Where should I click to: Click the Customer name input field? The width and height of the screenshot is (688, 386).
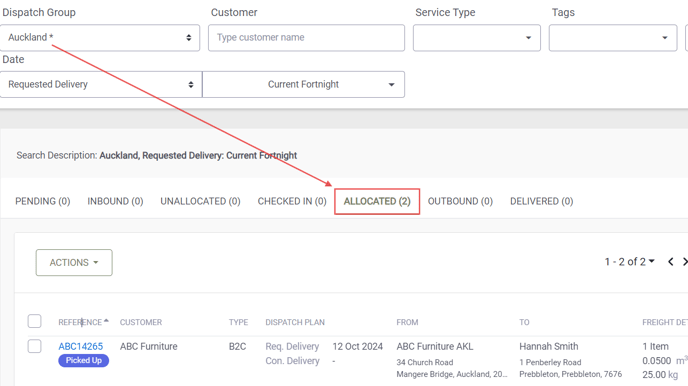306,38
